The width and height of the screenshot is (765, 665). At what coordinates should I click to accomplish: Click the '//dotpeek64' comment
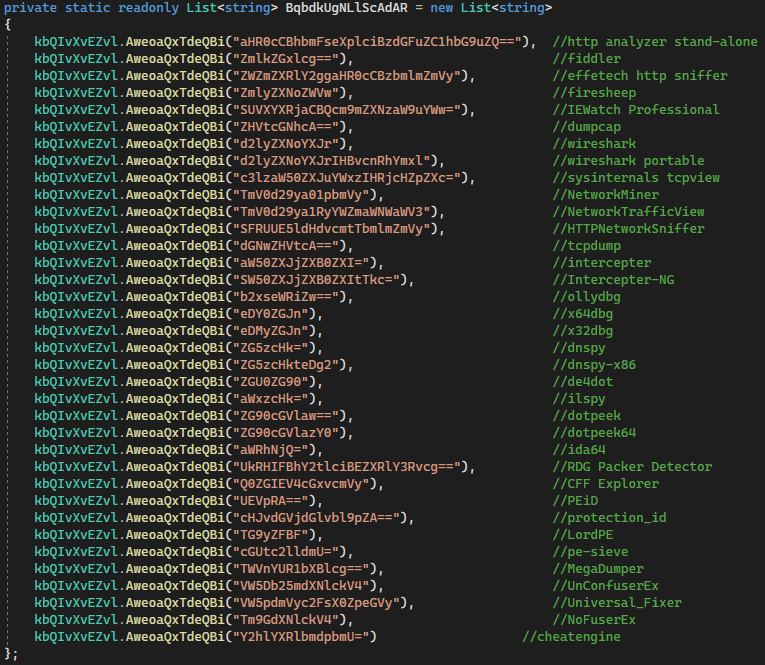(594, 433)
